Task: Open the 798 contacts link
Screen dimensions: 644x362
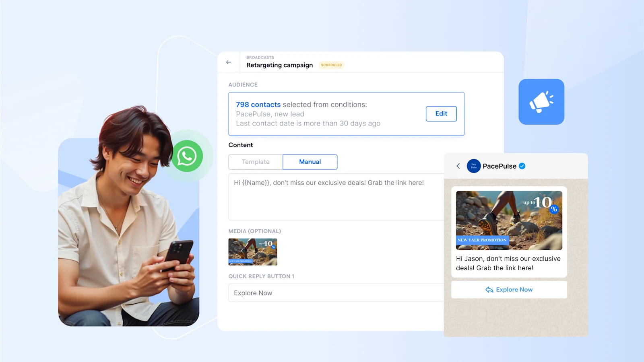Action: coord(258,104)
